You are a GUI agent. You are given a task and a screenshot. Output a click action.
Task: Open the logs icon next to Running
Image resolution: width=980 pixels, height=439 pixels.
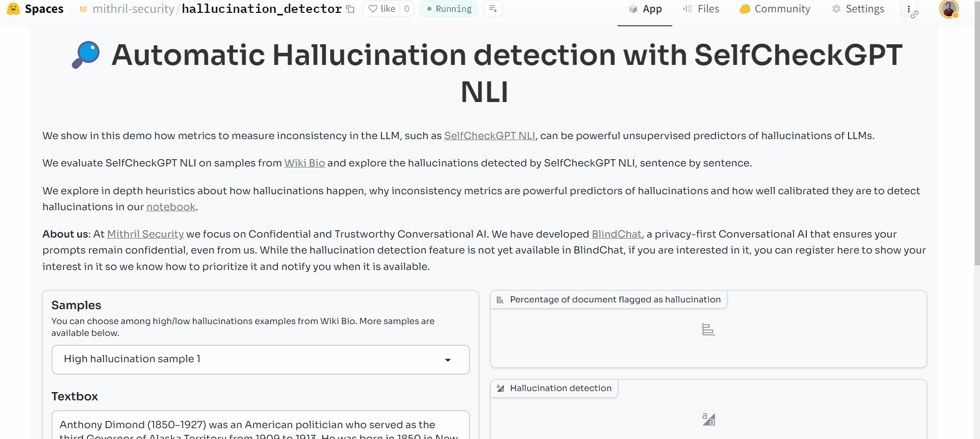coord(493,9)
